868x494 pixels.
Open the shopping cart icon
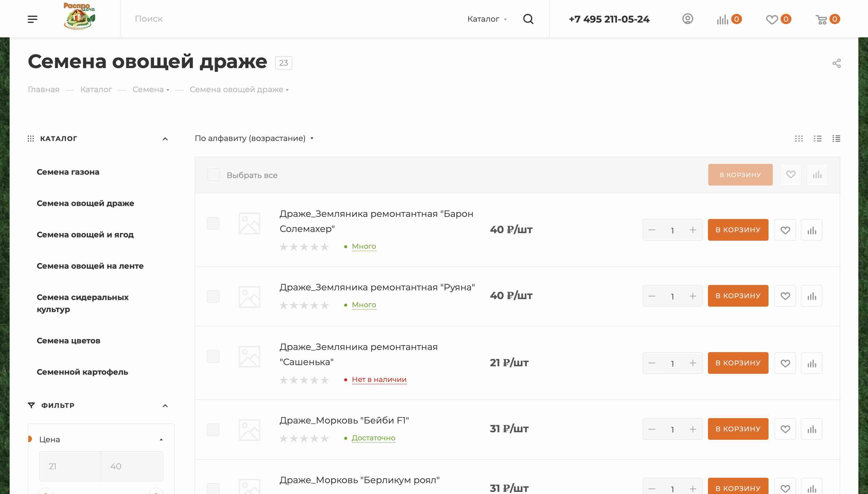click(821, 19)
